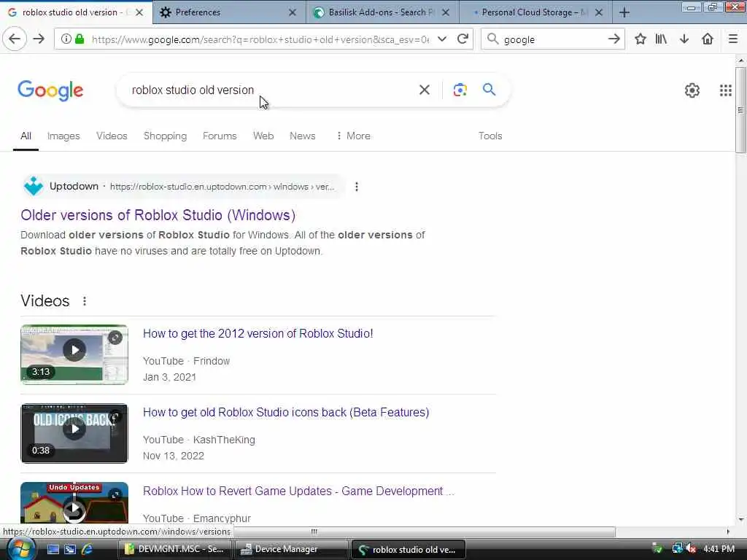Close the roblox studio old version tab
Screen dimensions: 747x560
tap(139, 12)
